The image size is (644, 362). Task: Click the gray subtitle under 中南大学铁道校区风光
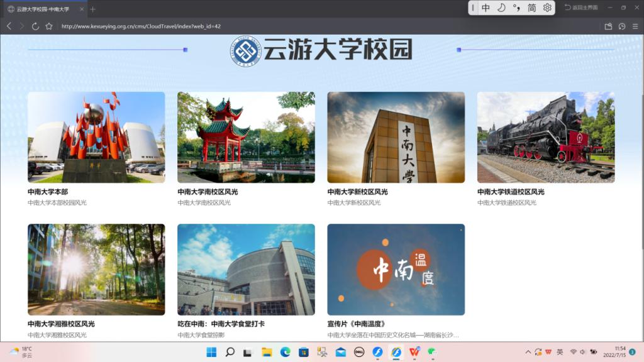coord(507,203)
